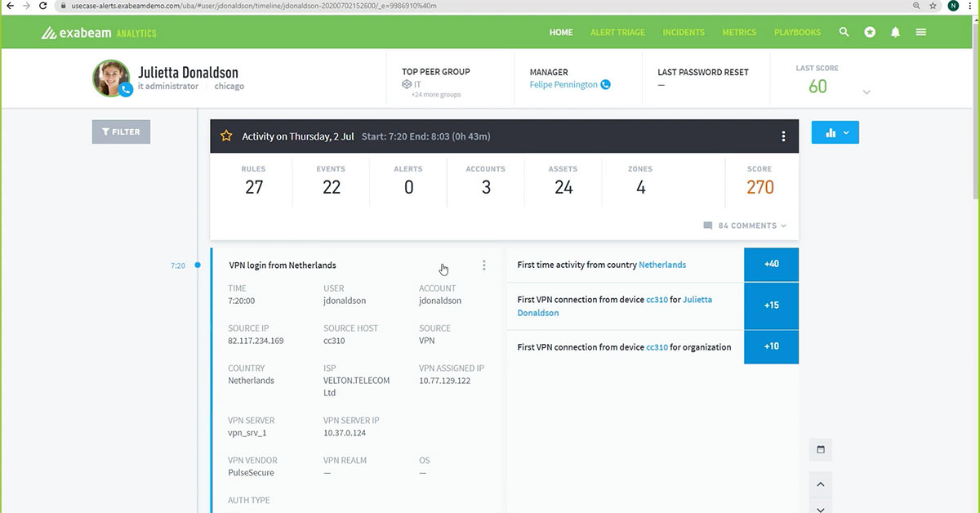Click the Filter button
The height and width of the screenshot is (513, 980).
[x=121, y=132]
